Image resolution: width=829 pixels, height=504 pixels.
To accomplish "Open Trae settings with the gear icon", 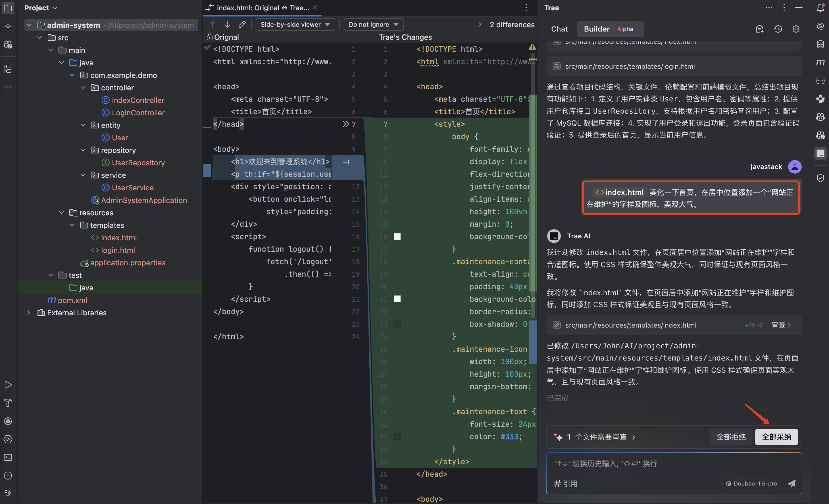I will click(x=796, y=29).
